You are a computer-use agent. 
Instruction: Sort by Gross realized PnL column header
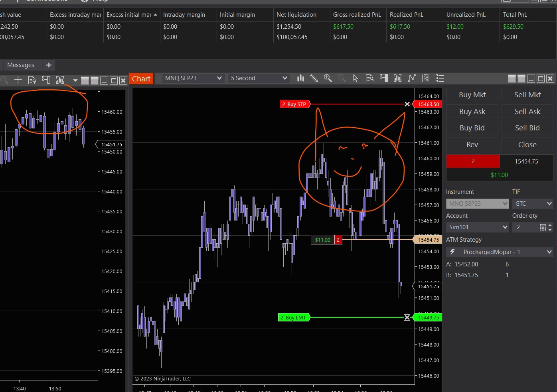click(358, 15)
